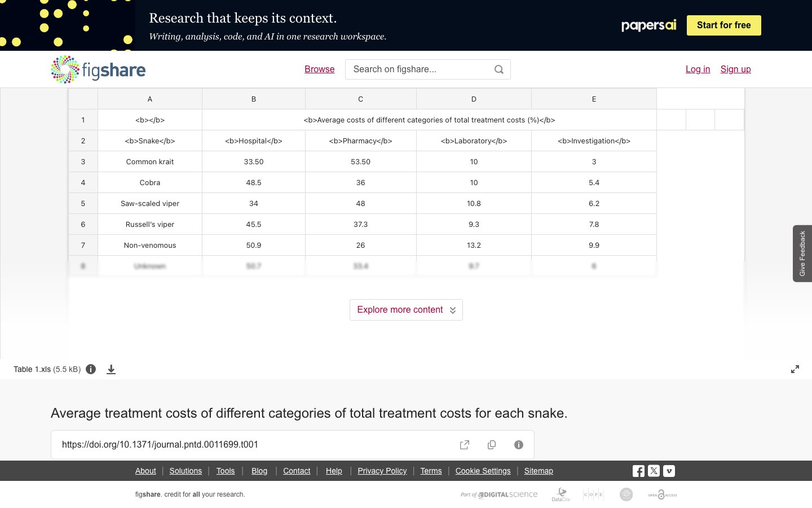Screen dimensions: 812x508
Task: Click Start for free button
Action: click(x=724, y=25)
